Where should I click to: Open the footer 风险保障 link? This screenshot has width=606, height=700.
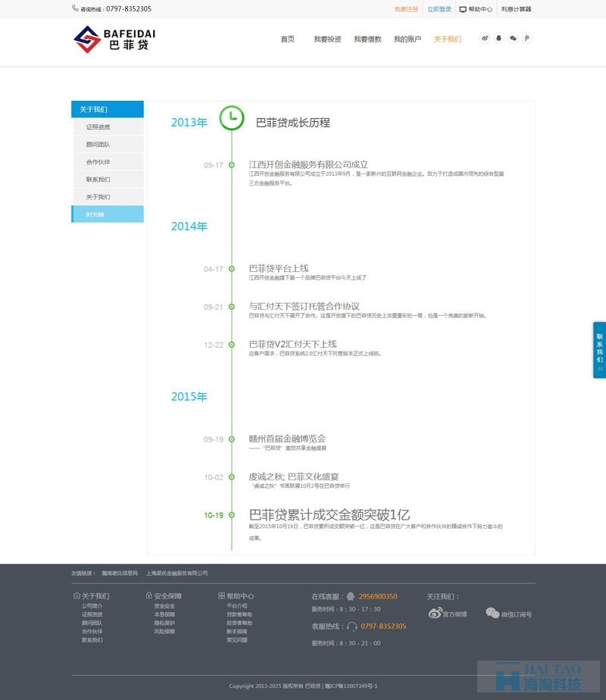[164, 631]
